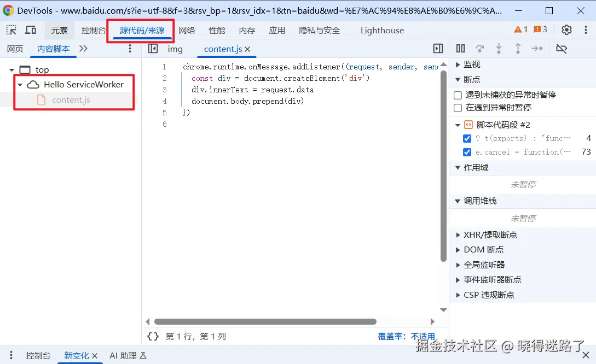Image resolution: width=596 pixels, height=364 pixels.
Task: Close the bottom drawer panel
Action: 586,355
